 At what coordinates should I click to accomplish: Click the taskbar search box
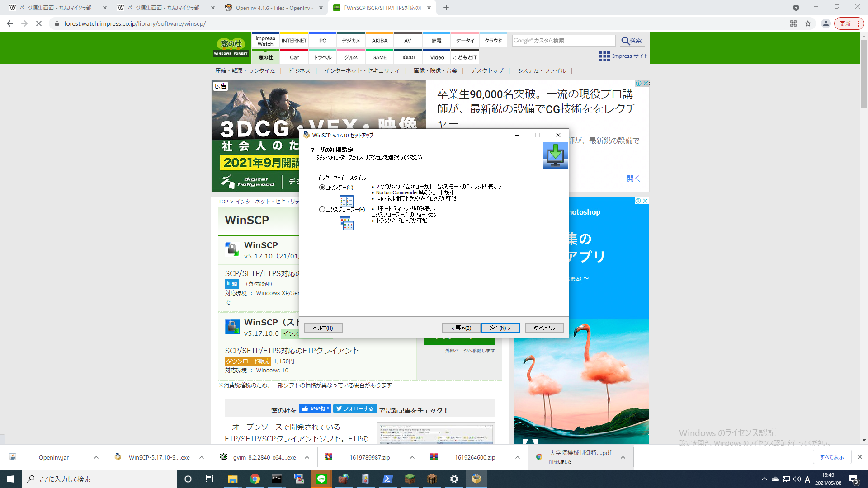click(x=99, y=479)
